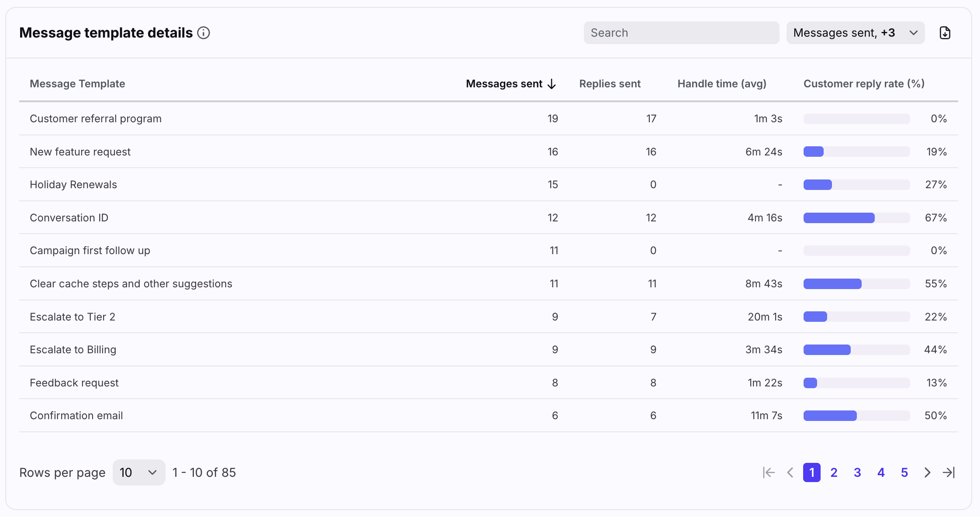Go to the next page chevron
This screenshot has width=980, height=517.
coord(927,472)
